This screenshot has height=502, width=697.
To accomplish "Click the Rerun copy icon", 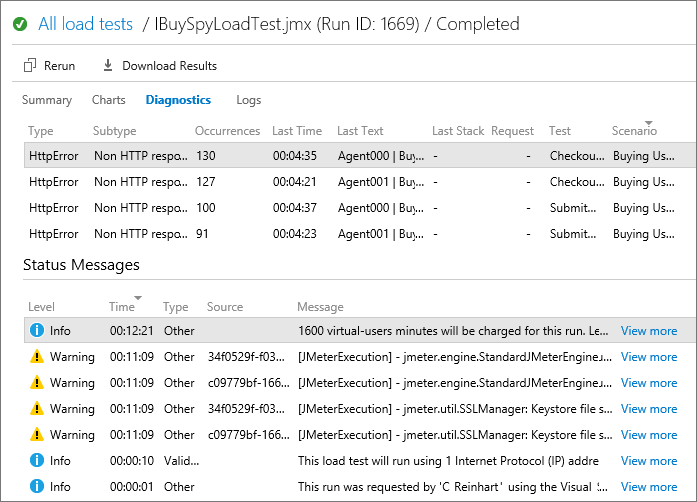I will click(x=29, y=65).
